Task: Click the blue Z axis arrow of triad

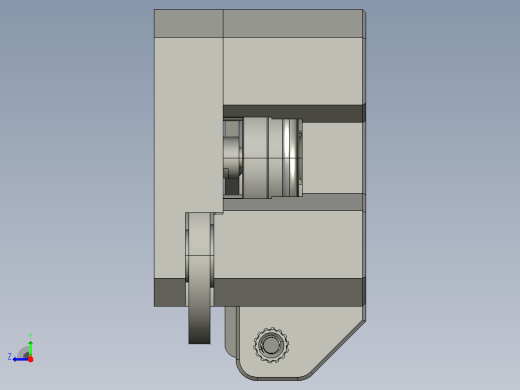Action: click(x=21, y=359)
